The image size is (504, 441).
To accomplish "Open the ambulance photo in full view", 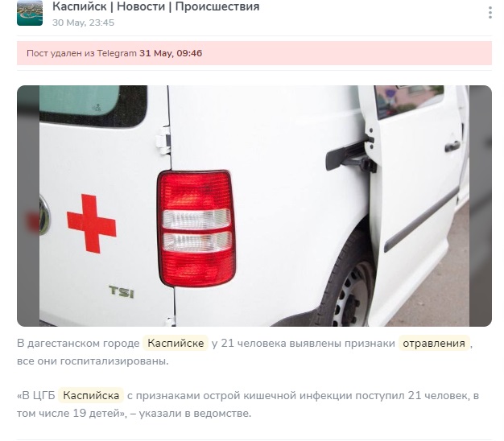I will click(254, 206).
